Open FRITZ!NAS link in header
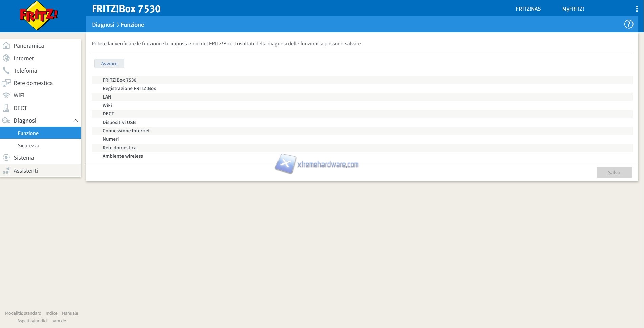 click(x=528, y=9)
